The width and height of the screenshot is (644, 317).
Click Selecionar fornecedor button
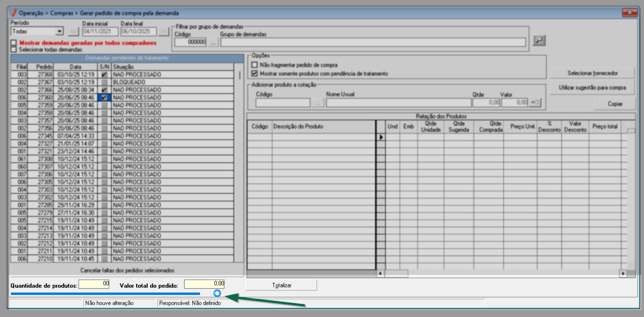pos(592,73)
